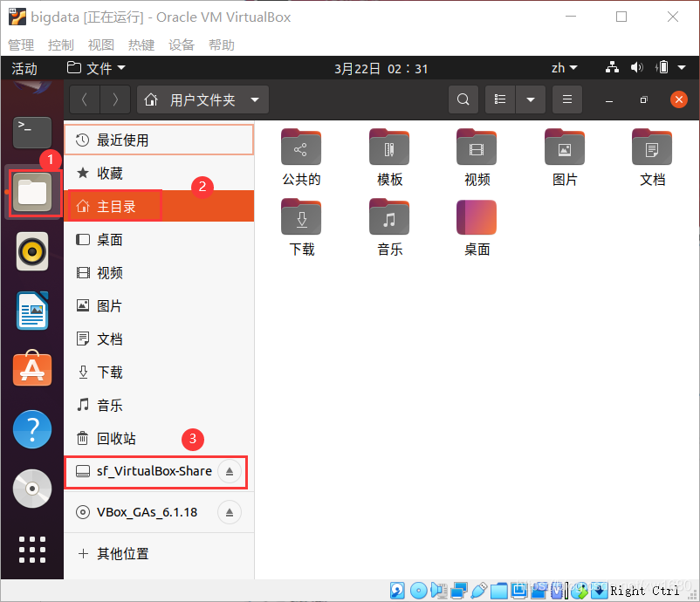Click 活动 in the top bar
This screenshot has width=700, height=602.
(x=24, y=68)
